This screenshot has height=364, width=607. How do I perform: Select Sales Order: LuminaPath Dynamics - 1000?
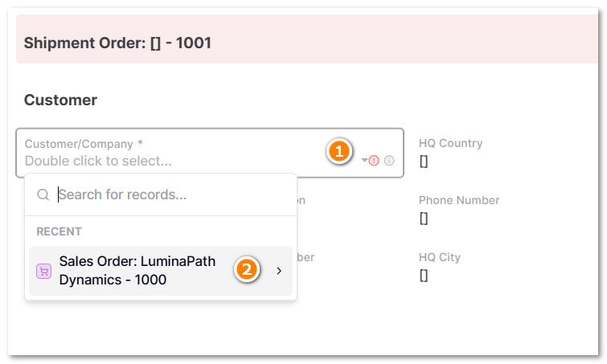coord(137,272)
